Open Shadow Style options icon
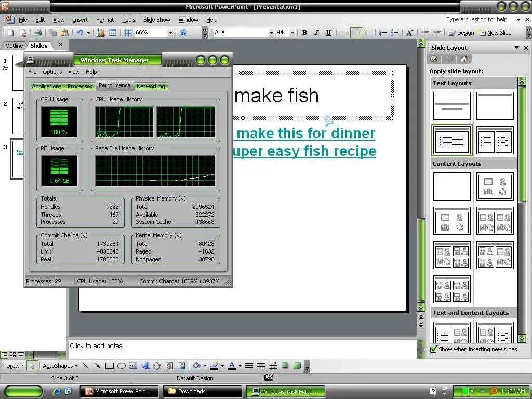The width and height of the screenshot is (532, 399). coord(285,366)
